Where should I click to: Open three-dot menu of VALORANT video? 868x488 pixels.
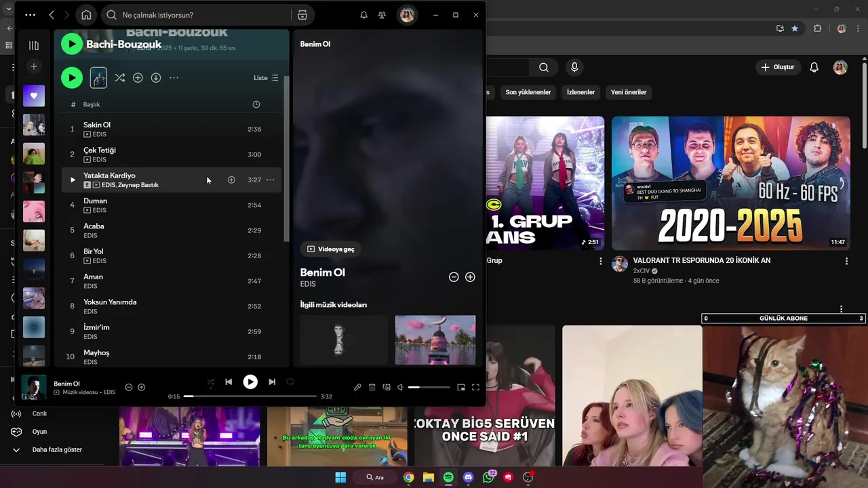pos(846,261)
